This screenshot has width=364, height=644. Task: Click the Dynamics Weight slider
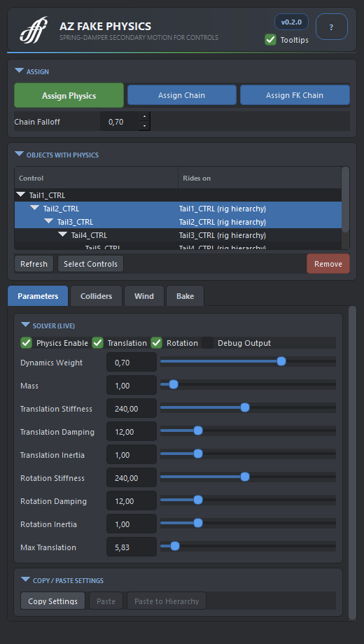[x=248, y=361]
